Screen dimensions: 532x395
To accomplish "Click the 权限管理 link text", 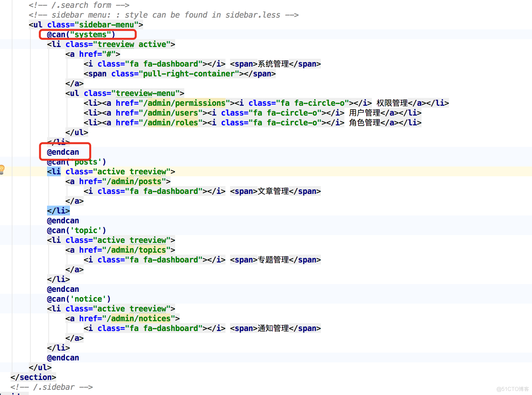I will tap(392, 103).
